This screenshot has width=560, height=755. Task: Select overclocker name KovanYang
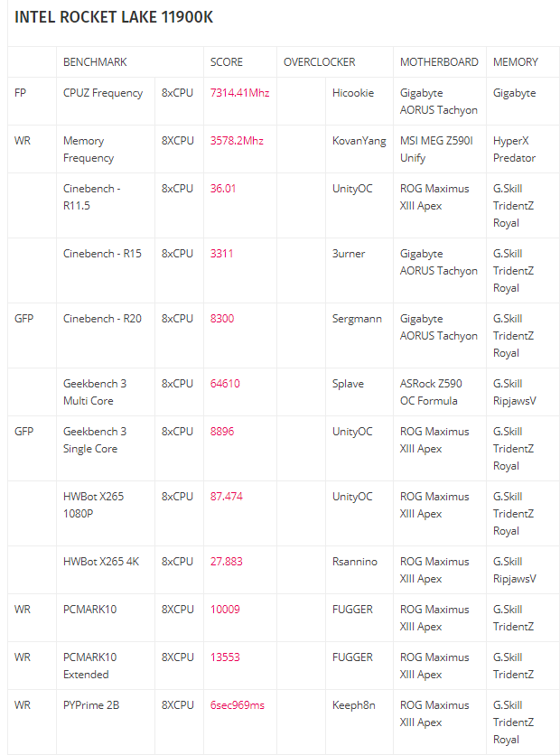coord(359,141)
